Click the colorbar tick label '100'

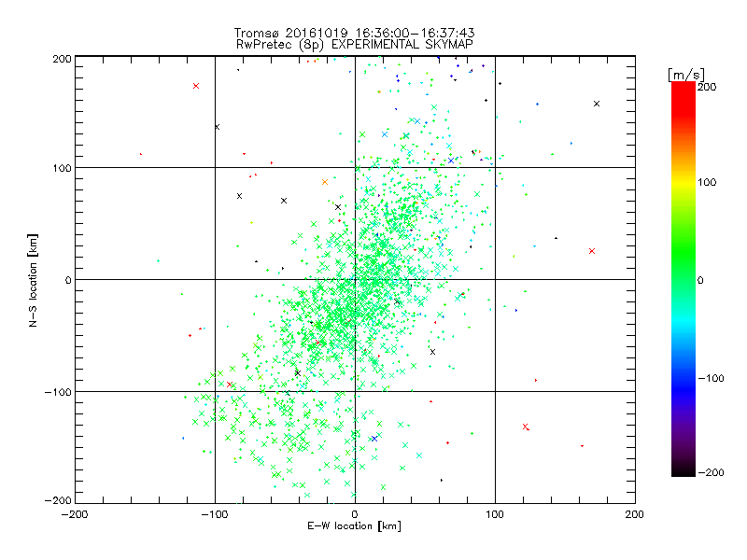pyautogui.click(x=707, y=182)
